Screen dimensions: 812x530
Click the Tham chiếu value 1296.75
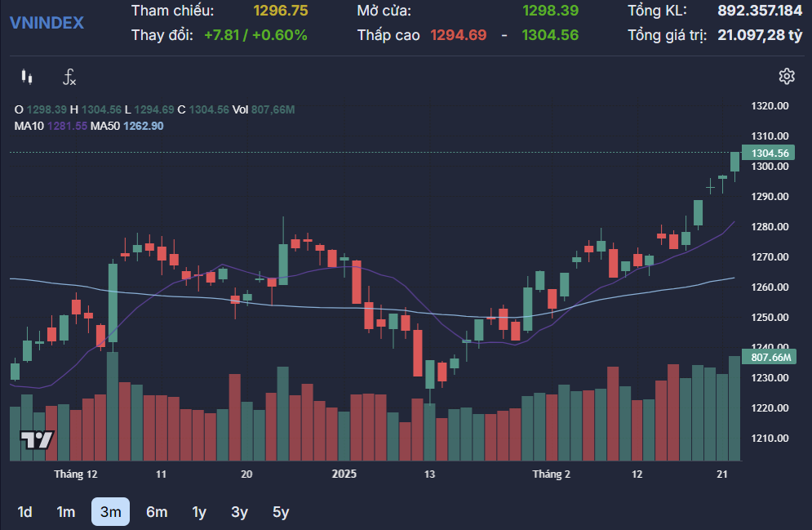[x=281, y=11]
